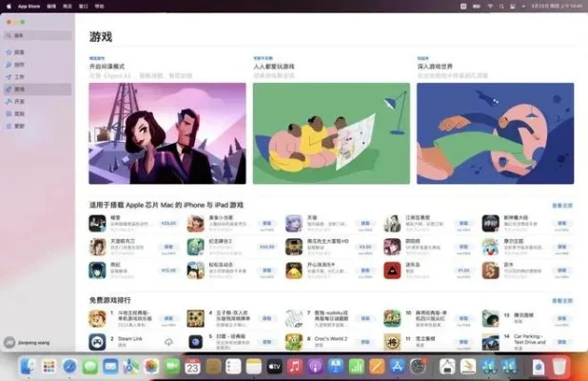Click 查看全部 for 免费游戏排行
The image size is (588, 381).
click(562, 301)
